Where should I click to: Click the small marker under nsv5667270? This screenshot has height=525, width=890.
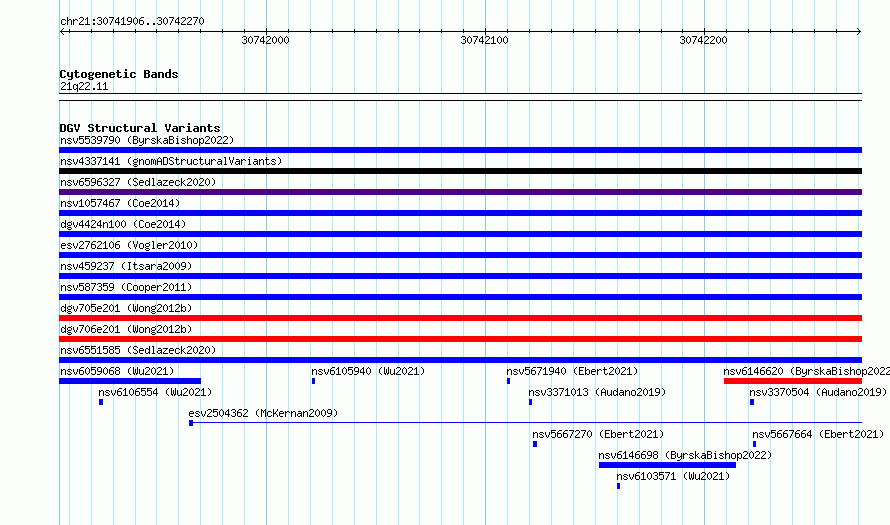[x=535, y=444]
